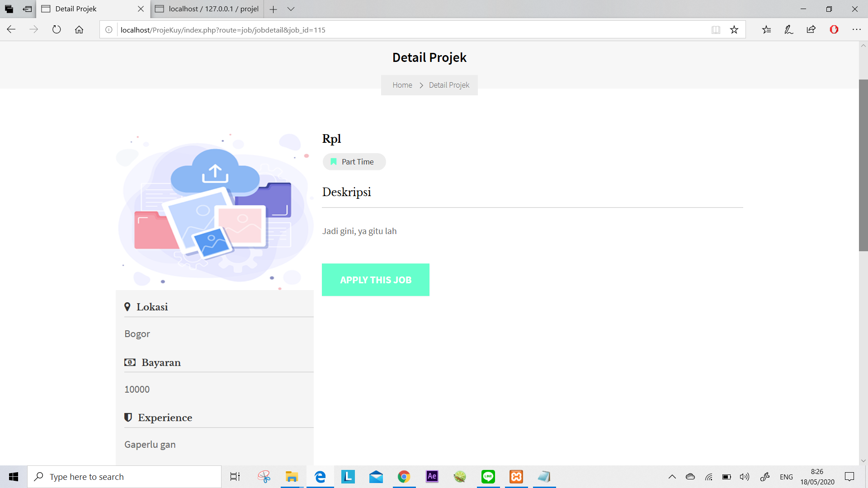Go to the browser Home page
The width and height of the screenshot is (868, 488).
tap(79, 30)
